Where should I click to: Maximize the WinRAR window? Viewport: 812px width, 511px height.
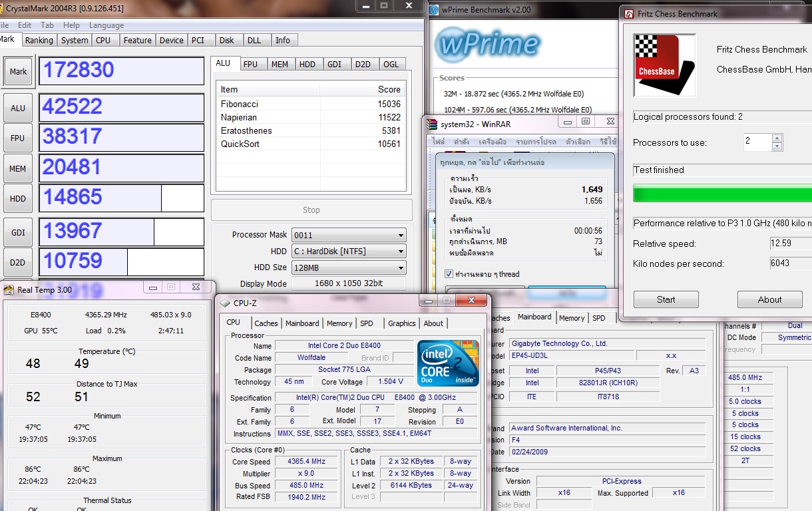(586, 121)
